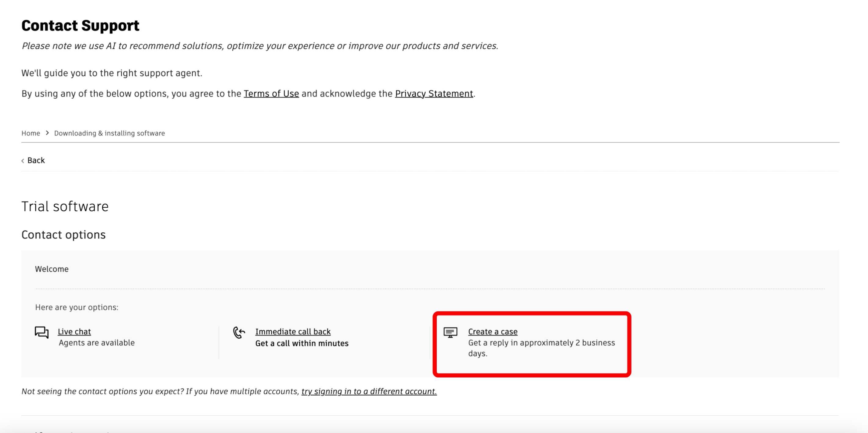Click the Contact options subheading
Viewport: 868px width, 433px height.
click(x=63, y=235)
